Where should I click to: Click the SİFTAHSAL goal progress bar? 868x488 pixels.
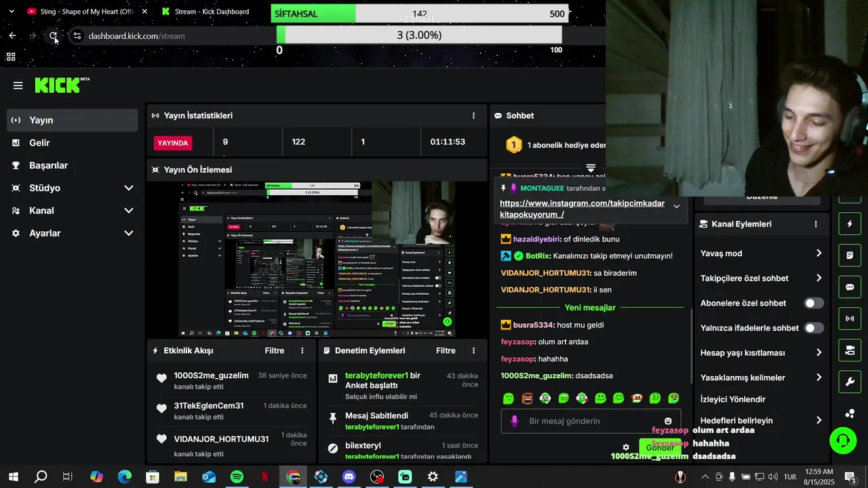[419, 14]
